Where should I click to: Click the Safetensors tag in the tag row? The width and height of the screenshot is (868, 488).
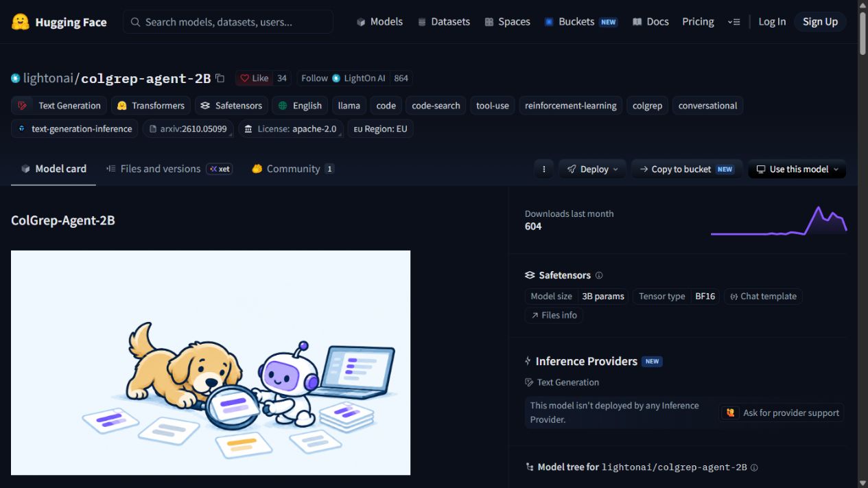231,106
